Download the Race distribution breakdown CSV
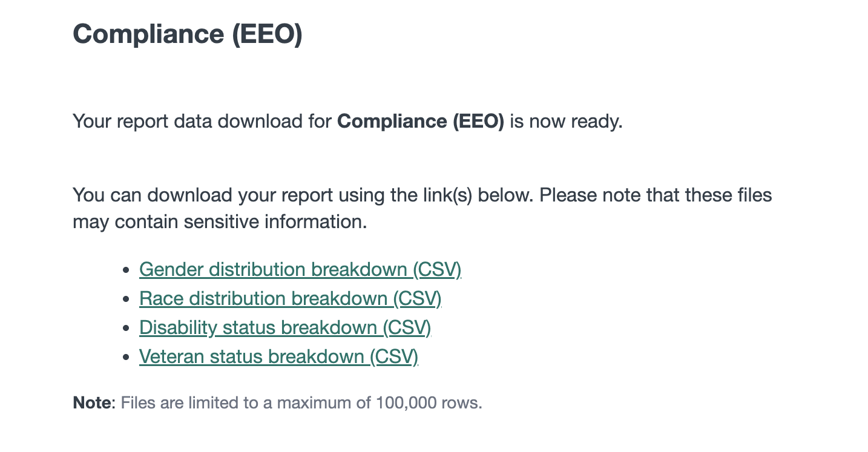Viewport: 868px width, 452px height. [290, 298]
